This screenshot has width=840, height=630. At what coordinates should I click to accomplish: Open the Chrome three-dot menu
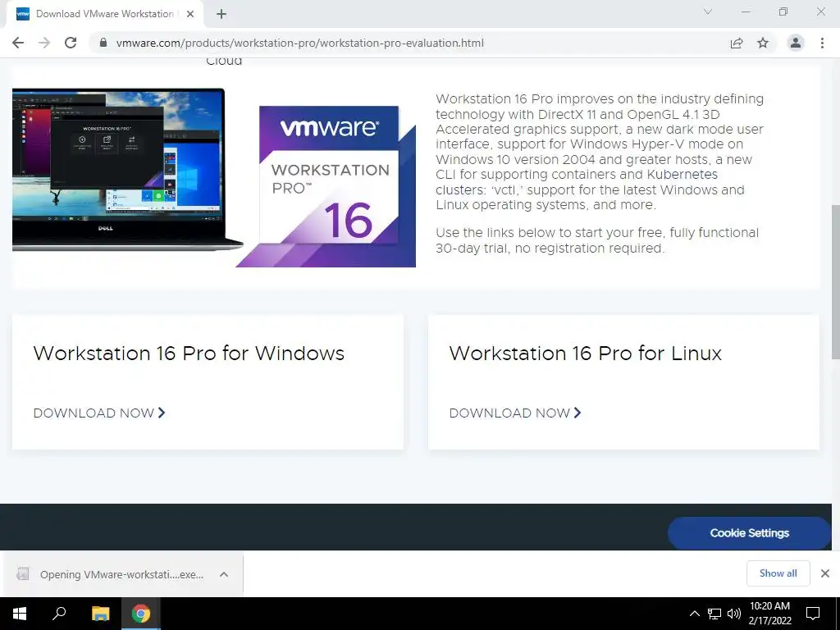(822, 43)
